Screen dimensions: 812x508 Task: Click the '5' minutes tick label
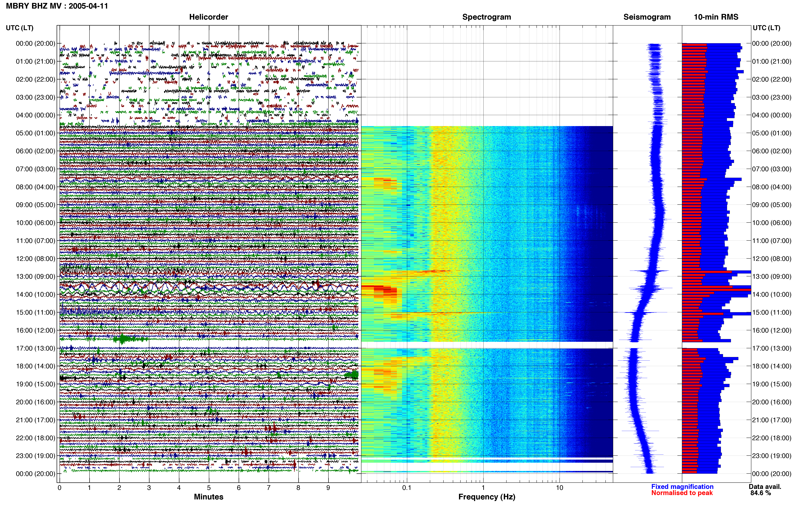click(209, 487)
